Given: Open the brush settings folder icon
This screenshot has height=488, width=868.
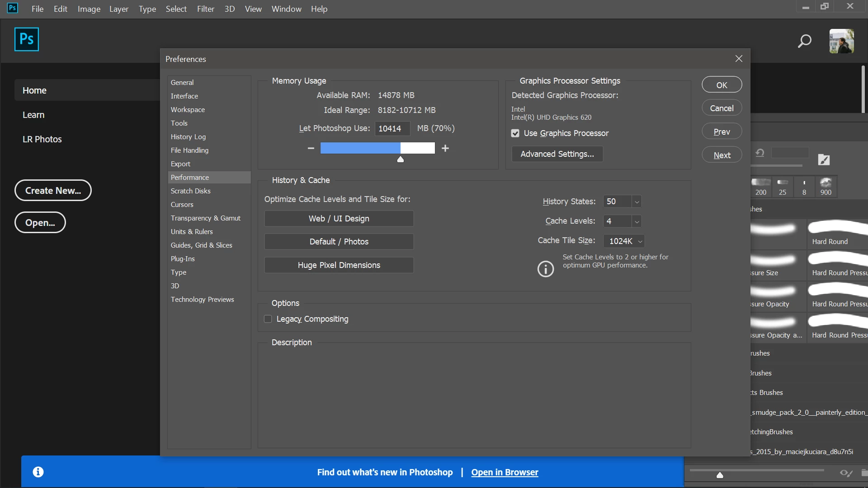Looking at the screenshot, I should click(x=824, y=159).
